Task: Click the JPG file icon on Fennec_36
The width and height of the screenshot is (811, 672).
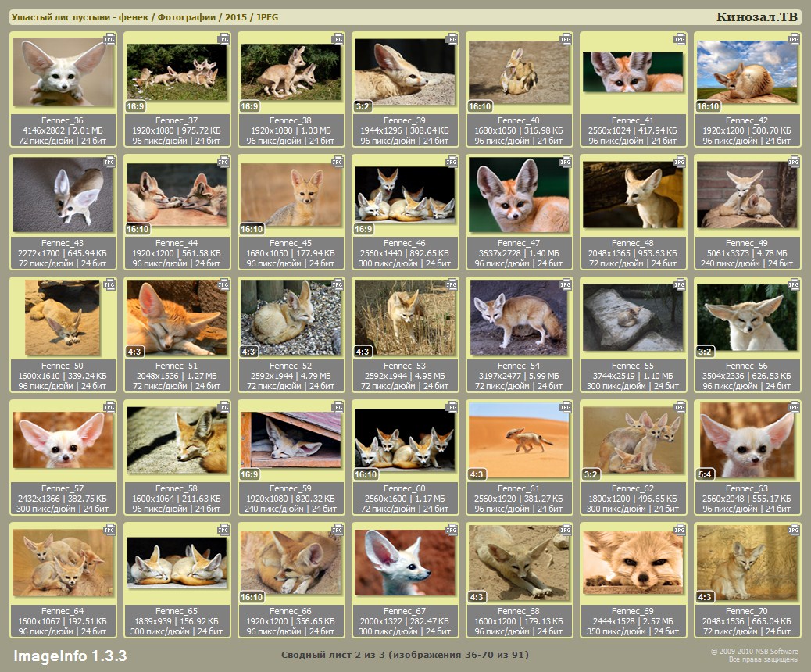Action: [109, 38]
